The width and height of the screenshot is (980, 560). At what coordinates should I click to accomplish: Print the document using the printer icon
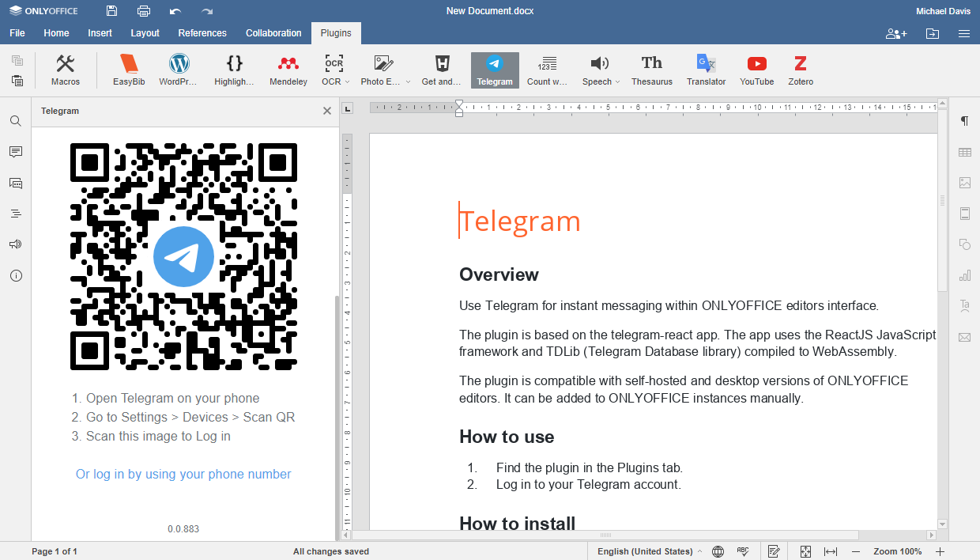point(144,11)
